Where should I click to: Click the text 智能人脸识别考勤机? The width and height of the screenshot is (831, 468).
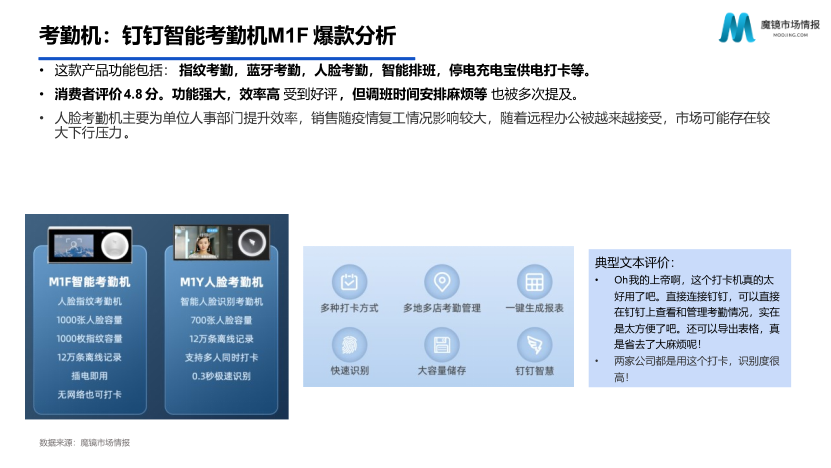click(222, 302)
